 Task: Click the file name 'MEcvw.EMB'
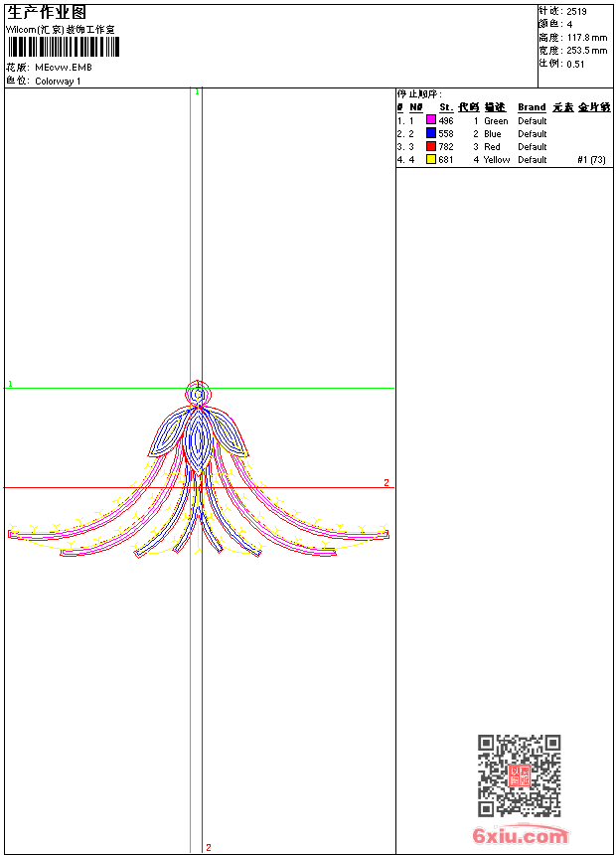coord(64,68)
